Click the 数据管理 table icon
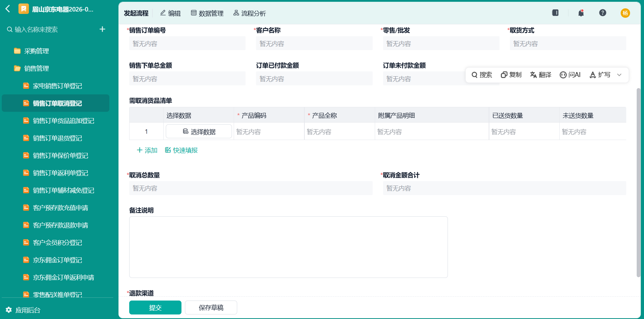Screen dimensions: 644x319 tap(194, 13)
